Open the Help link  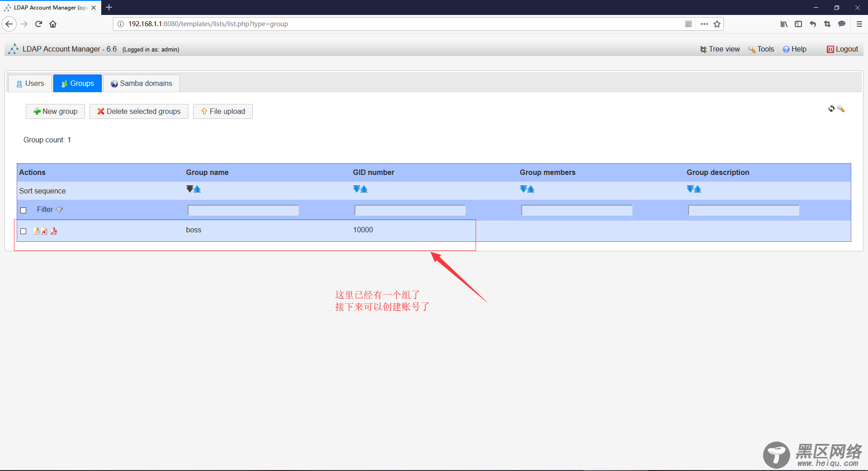point(794,49)
